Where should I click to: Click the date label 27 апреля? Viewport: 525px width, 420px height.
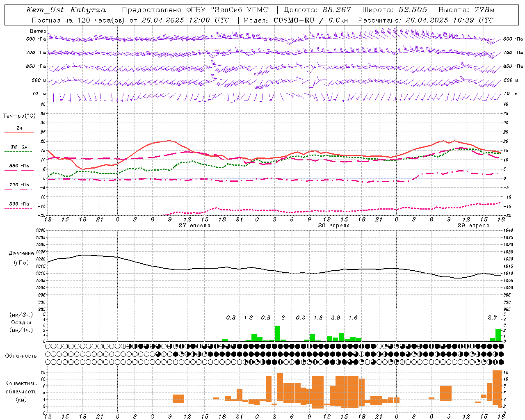194,225
